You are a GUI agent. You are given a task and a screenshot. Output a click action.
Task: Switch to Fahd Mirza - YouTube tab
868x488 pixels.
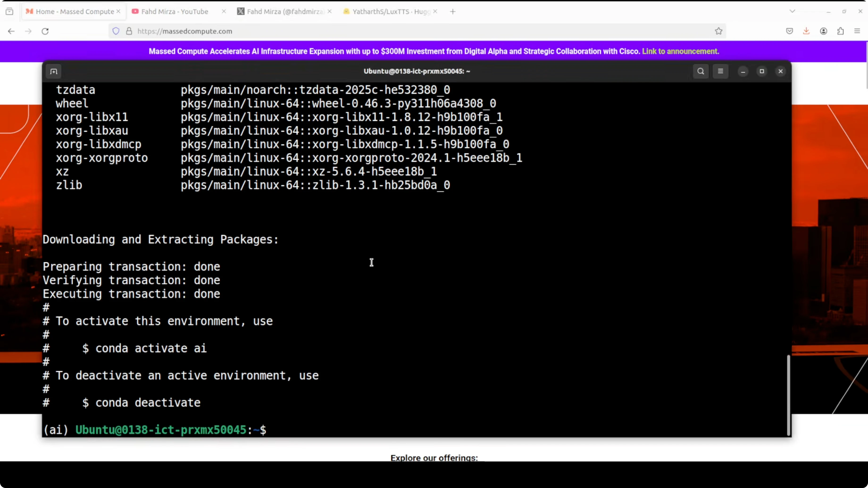click(x=175, y=12)
